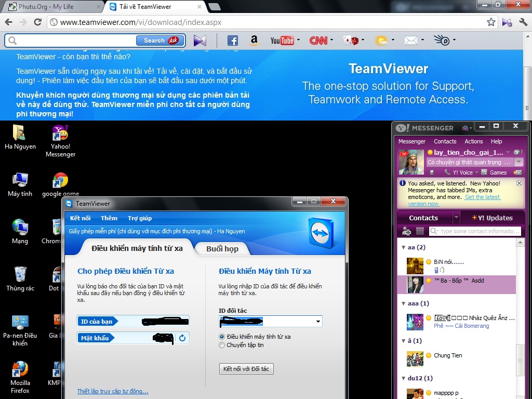
Task: Select the Yahoo! Messenger desktop shortcut
Action: (x=60, y=141)
